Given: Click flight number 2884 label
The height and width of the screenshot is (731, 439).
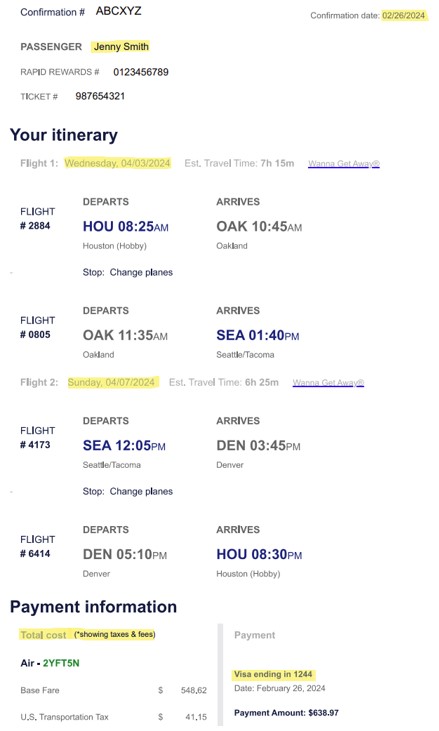Looking at the screenshot, I should pyautogui.click(x=35, y=226).
